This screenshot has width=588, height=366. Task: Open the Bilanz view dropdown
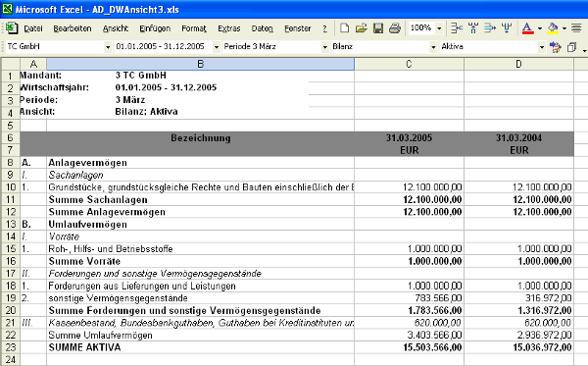pos(433,47)
